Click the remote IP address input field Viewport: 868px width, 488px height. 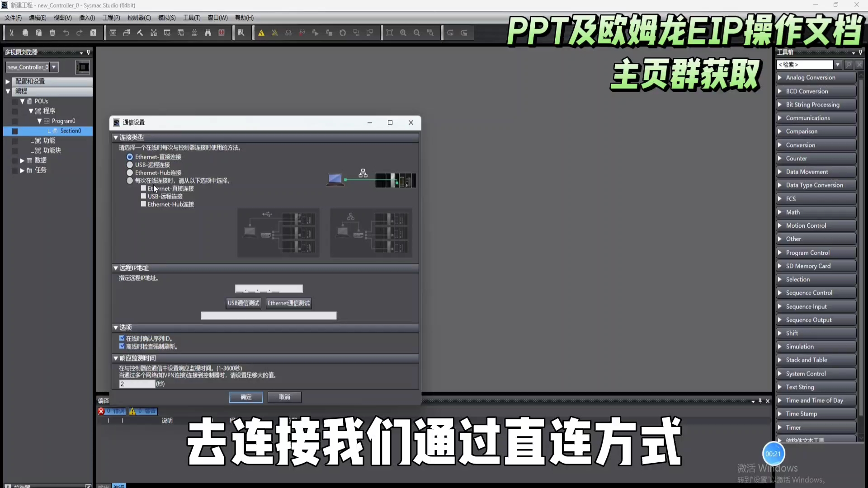pos(269,289)
